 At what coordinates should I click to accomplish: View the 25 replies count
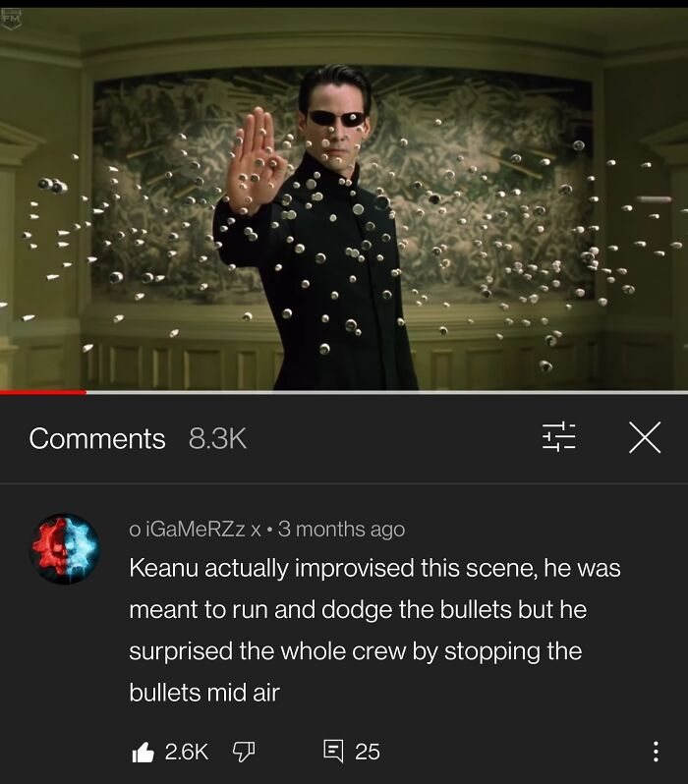[368, 752]
